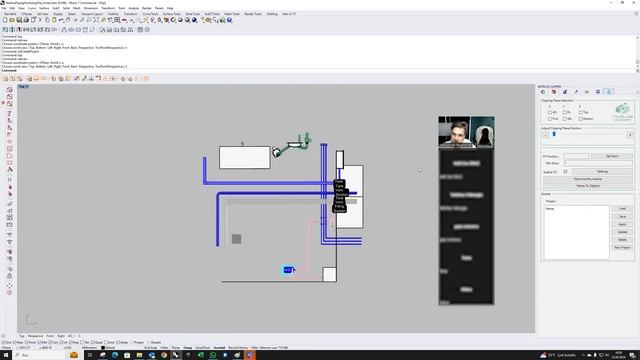
Task: Click the top icon in left sidebar
Action: [9, 89]
